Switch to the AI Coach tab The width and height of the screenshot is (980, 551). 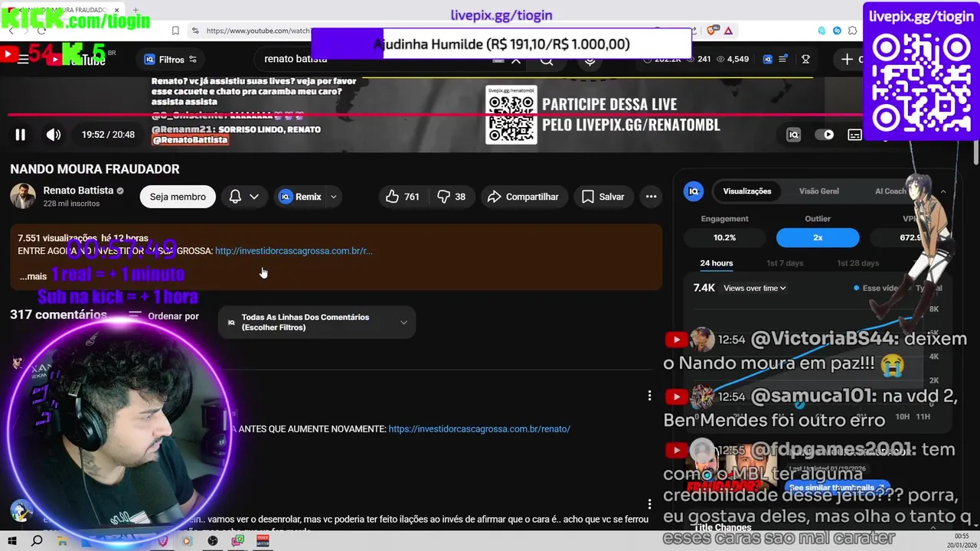tap(890, 191)
